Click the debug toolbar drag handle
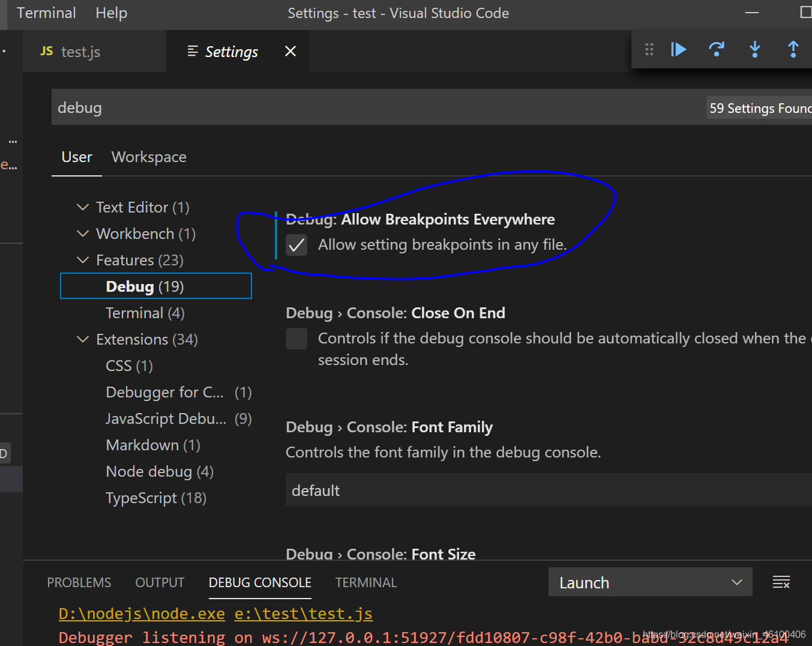The height and width of the screenshot is (646, 812). [x=649, y=49]
